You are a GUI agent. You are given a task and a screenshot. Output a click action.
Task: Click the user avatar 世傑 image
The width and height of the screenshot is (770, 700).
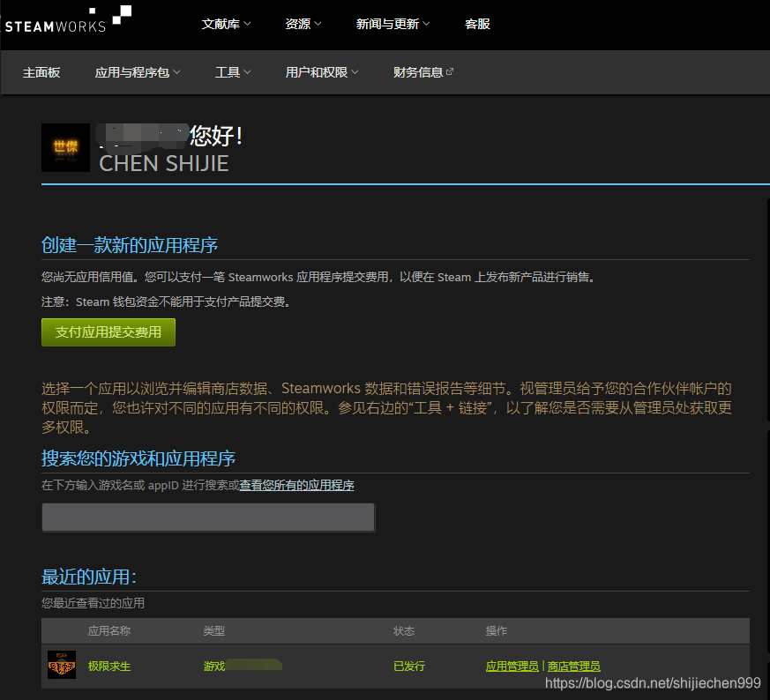(x=65, y=147)
